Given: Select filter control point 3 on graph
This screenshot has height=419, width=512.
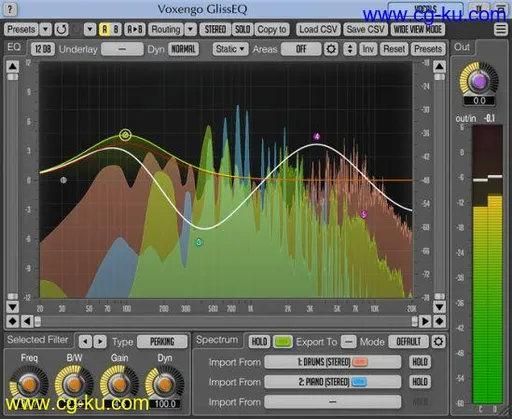Looking at the screenshot, I should pos(199,242).
